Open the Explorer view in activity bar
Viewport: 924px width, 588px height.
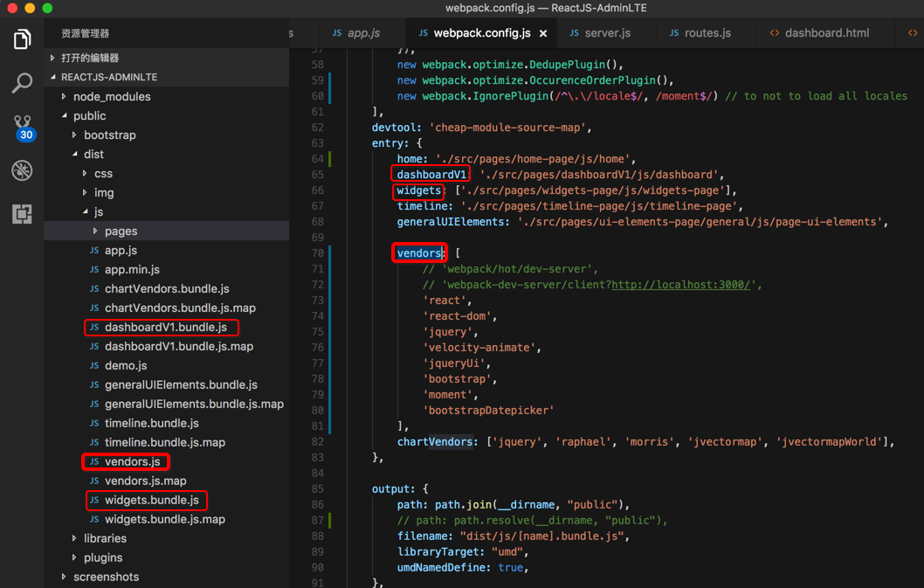[x=22, y=39]
